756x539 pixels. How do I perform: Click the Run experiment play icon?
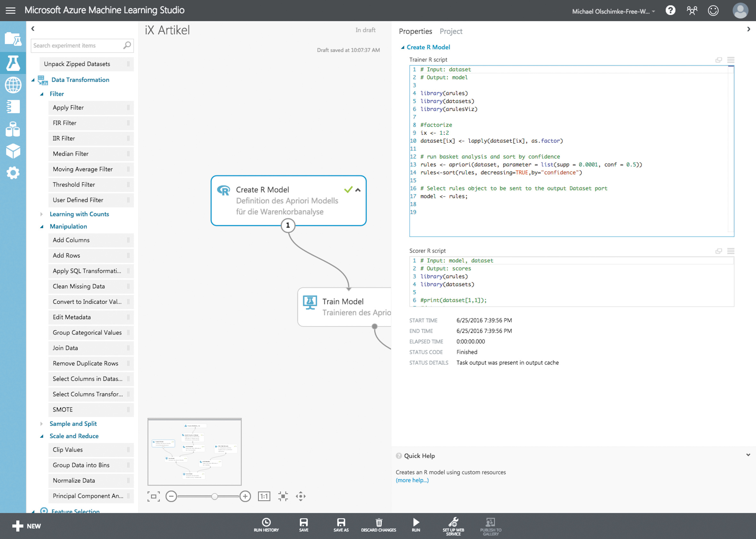click(416, 522)
